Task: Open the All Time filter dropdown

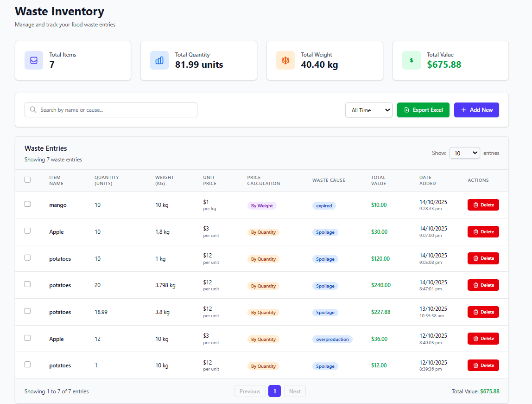Action: tap(368, 110)
